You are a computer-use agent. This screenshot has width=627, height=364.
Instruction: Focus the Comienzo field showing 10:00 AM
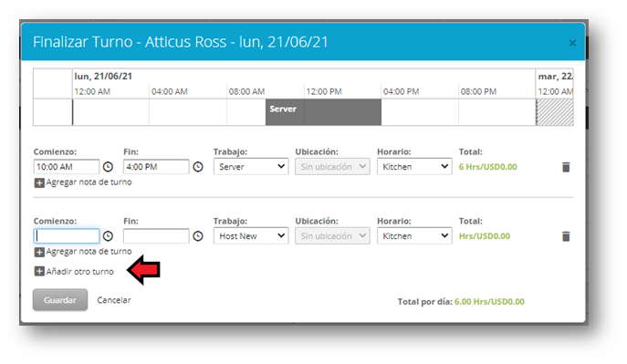(x=67, y=167)
